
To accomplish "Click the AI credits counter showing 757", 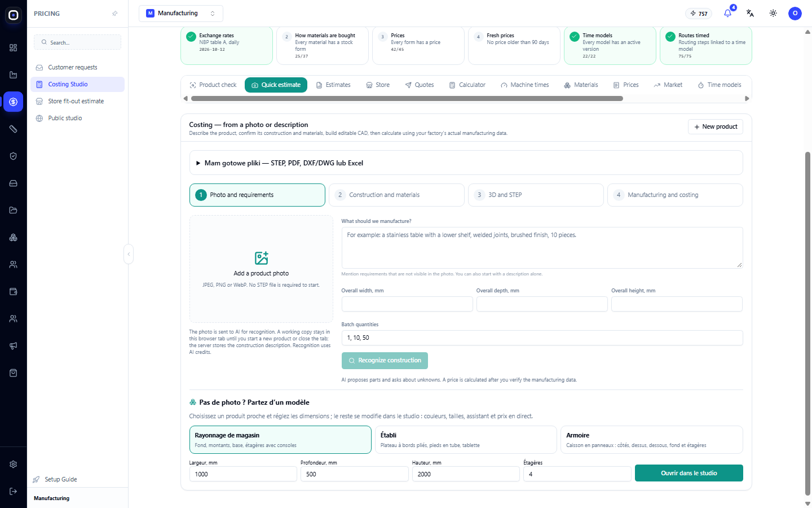I will tap(699, 14).
